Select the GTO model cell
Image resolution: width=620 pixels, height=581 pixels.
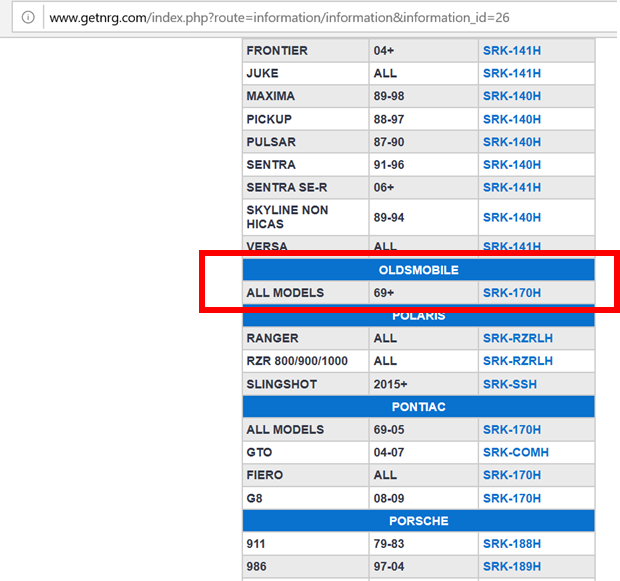[306, 452]
